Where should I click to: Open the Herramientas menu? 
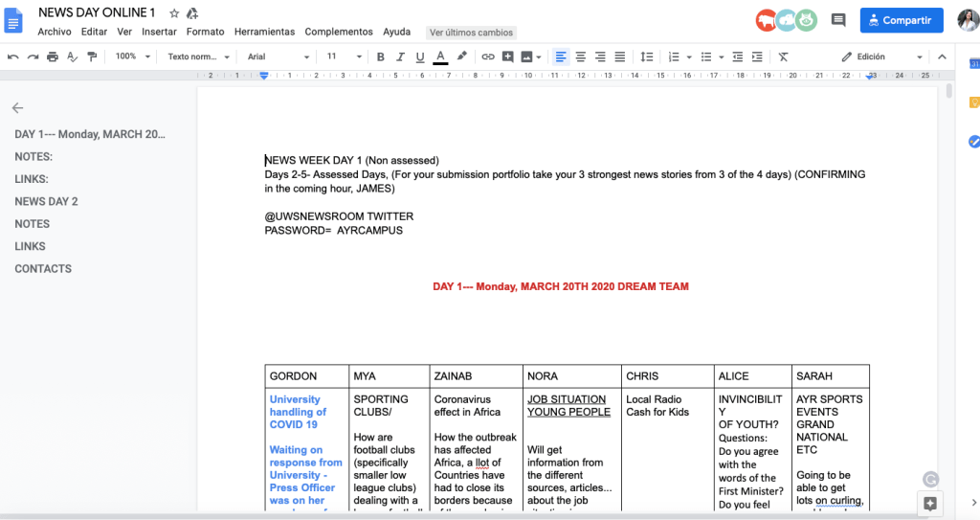(264, 32)
